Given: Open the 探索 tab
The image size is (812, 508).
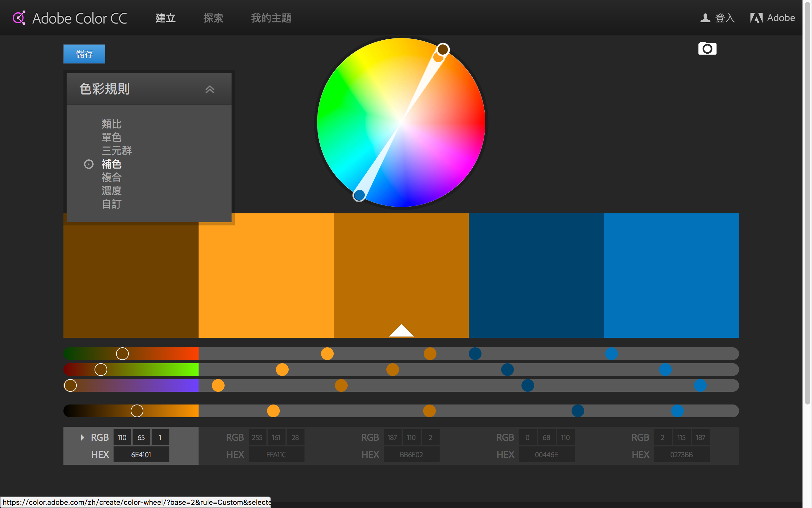Looking at the screenshot, I should tap(213, 18).
